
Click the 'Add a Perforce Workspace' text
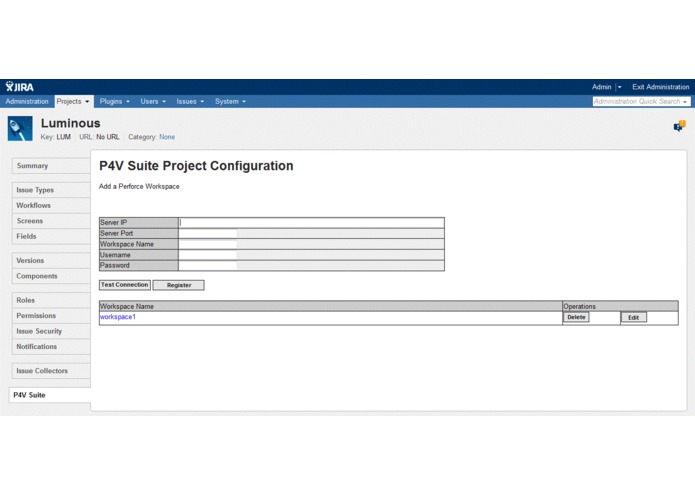click(139, 187)
